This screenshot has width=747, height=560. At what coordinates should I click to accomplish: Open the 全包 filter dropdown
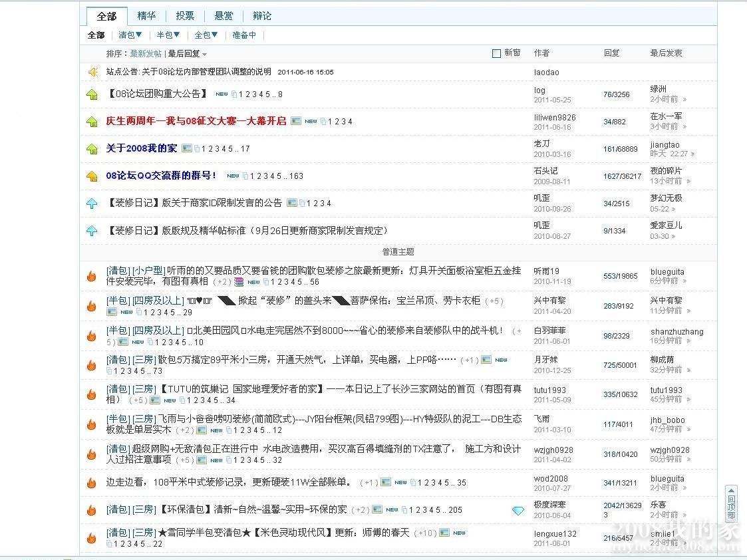206,35
